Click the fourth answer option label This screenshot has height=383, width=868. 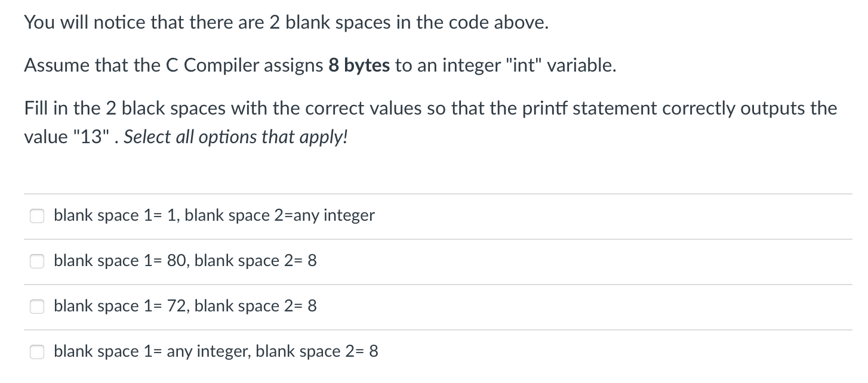216,352
